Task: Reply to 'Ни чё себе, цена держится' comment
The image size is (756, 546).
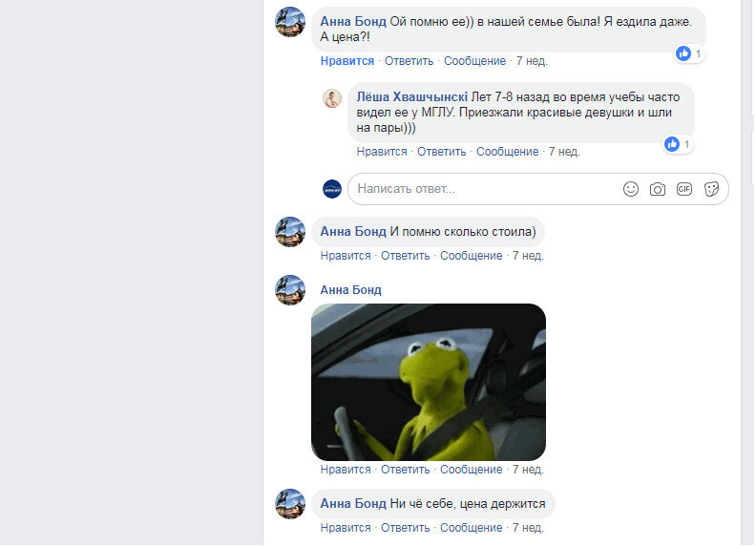Action: (405, 528)
